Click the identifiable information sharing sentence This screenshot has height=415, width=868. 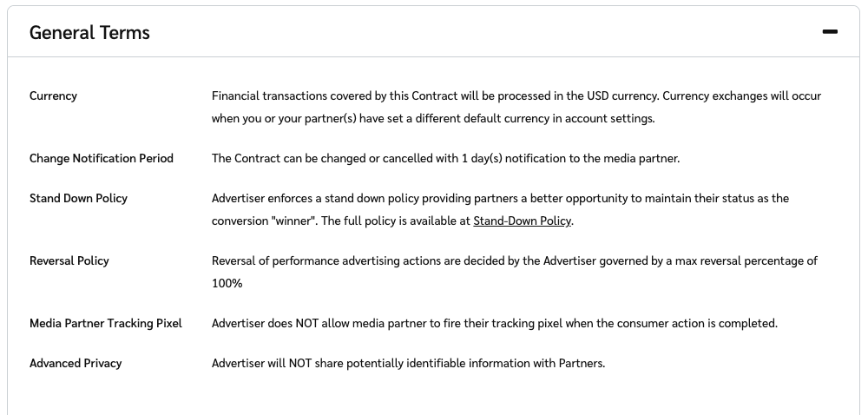(x=408, y=363)
